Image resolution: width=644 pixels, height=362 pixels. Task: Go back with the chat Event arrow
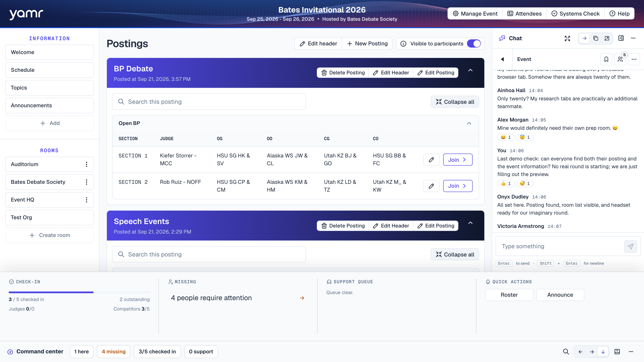(502, 59)
